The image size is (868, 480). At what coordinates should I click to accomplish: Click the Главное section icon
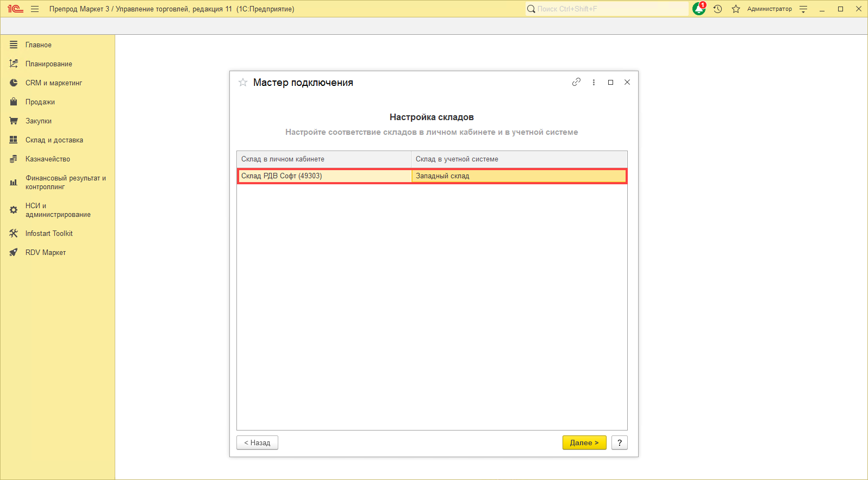pos(14,45)
